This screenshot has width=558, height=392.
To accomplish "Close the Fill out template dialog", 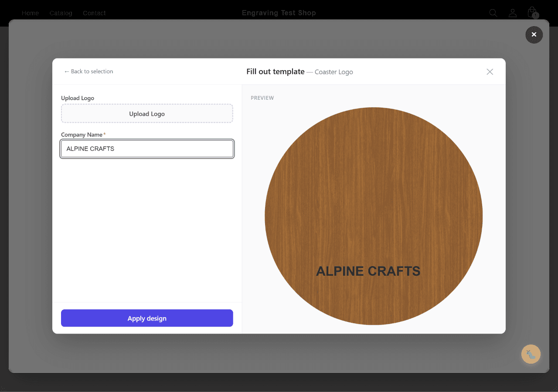I will [490, 71].
